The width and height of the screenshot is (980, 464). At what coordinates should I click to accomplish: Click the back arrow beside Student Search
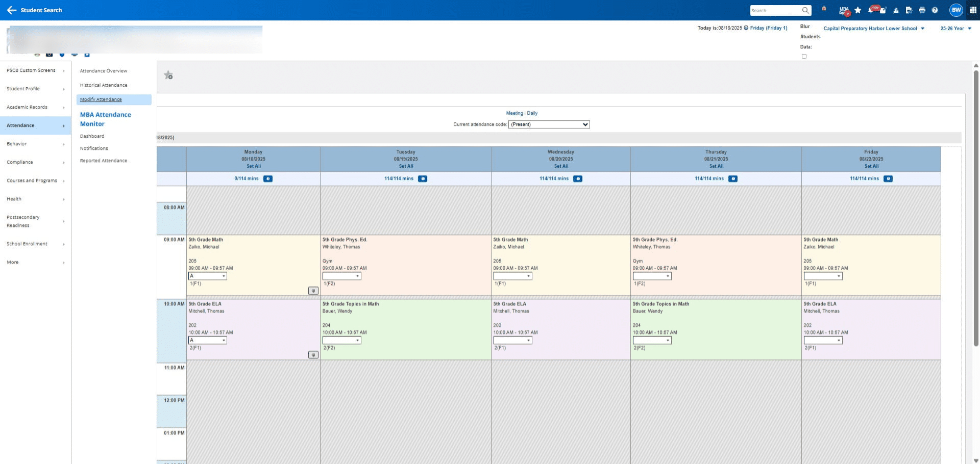click(x=12, y=10)
